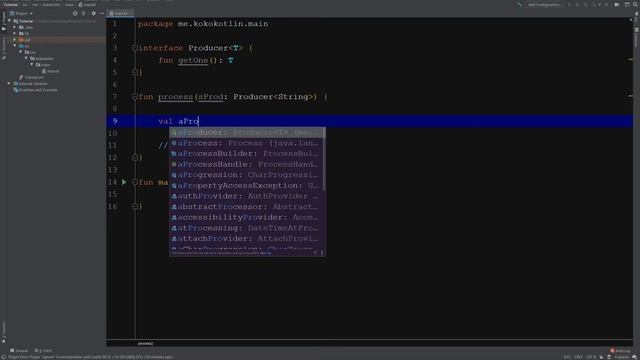Fold main function at line 14
The image size is (640, 360).
tap(135, 182)
